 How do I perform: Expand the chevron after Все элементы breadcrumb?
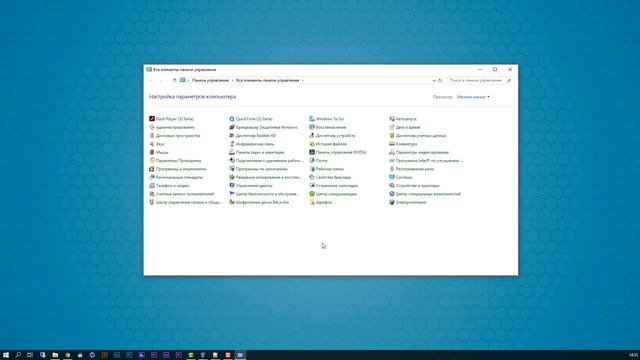(x=302, y=80)
